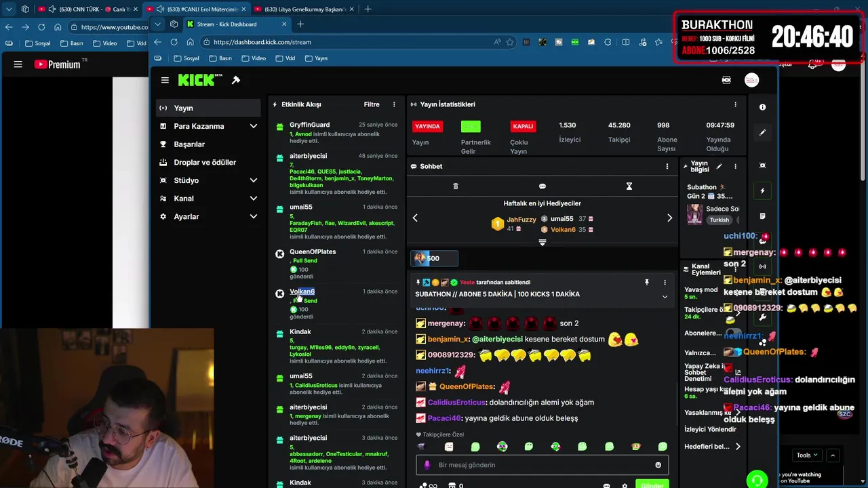The image size is (868, 488).
Task: Show next top gifters with right arrow
Action: pyautogui.click(x=669, y=218)
